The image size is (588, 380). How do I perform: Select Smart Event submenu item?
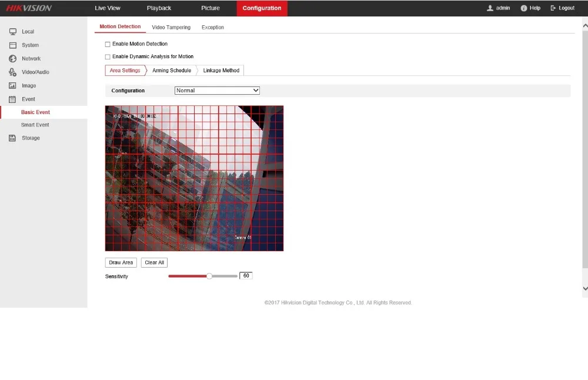35,125
